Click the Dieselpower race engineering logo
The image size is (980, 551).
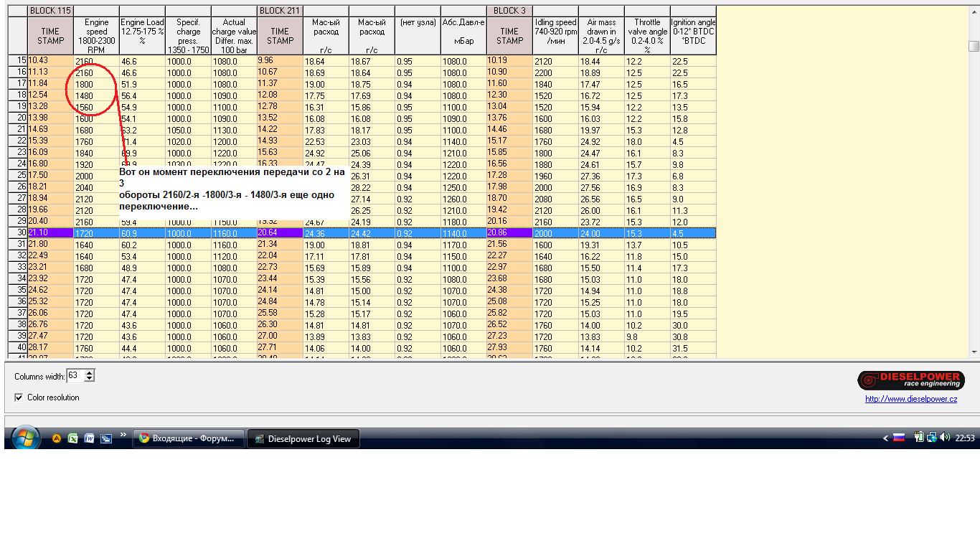pos(910,380)
